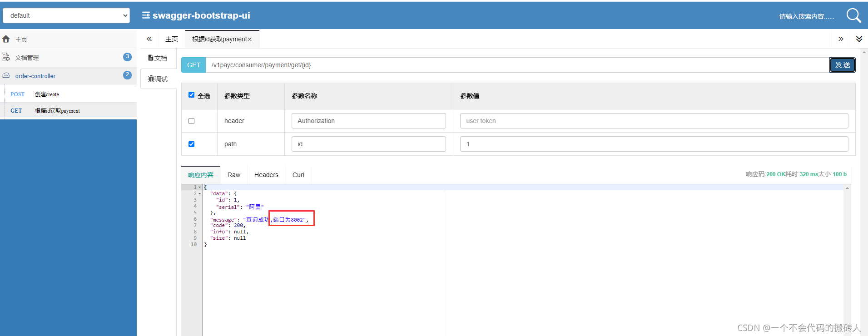Collapse the JSON "data" fold arrow at line 2
868x336 pixels.
point(199,193)
